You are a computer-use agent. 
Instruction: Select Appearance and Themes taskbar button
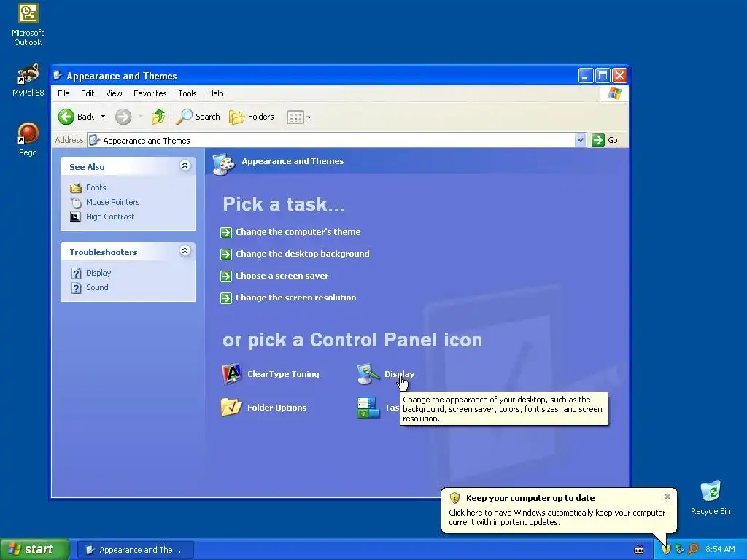tap(135, 550)
